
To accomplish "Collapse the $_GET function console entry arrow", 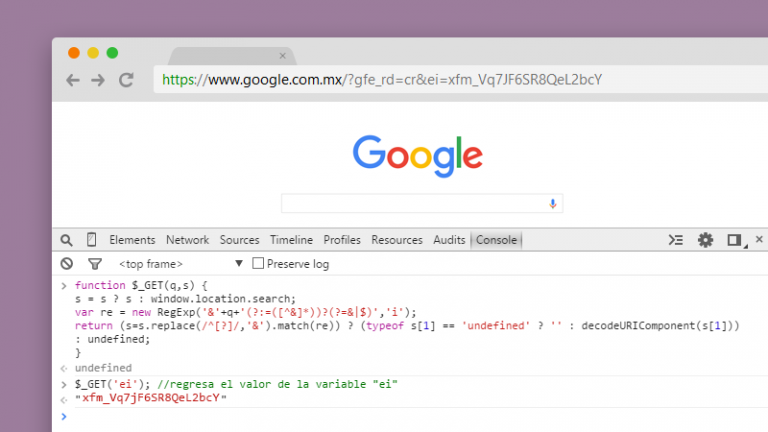I will 65,286.
